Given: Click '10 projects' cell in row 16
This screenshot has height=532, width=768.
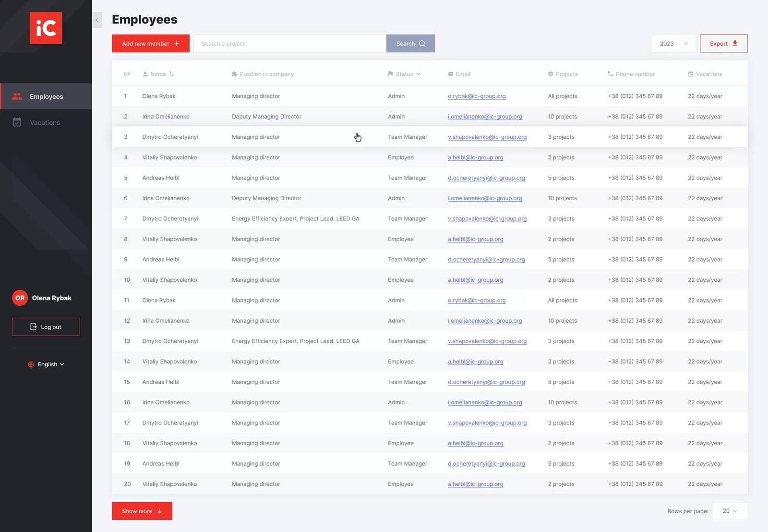Looking at the screenshot, I should (563, 402).
